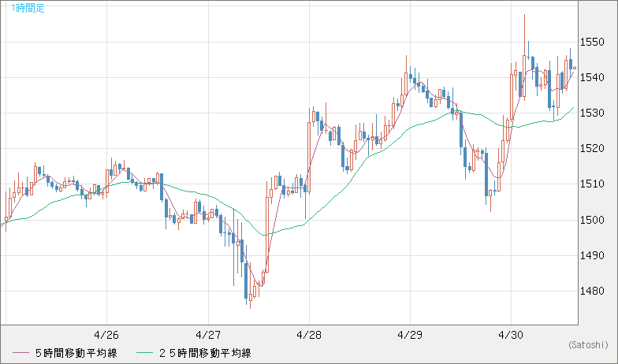Screen dimensions: 618x364
Task: Click the 1520 price axis label
Action: tap(593, 148)
